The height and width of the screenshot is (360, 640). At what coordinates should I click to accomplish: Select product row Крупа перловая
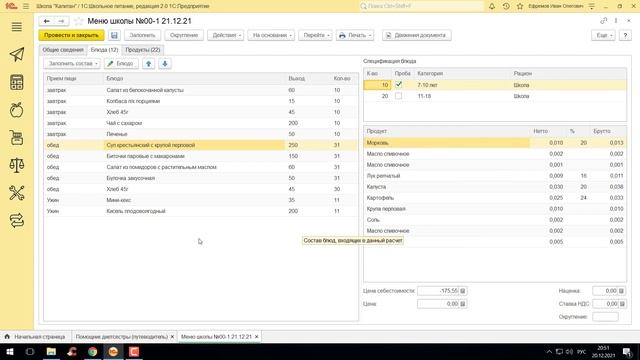tap(495, 209)
